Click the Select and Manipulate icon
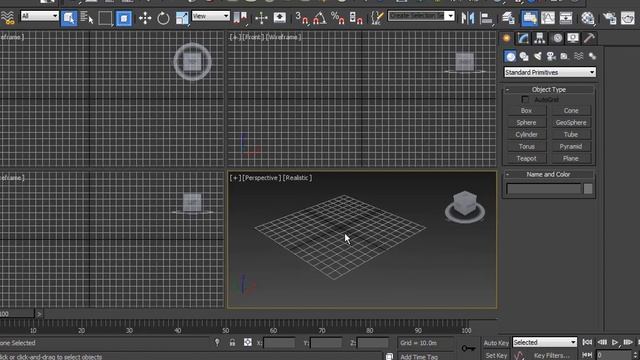This screenshot has height=360, width=640. [x=261, y=18]
